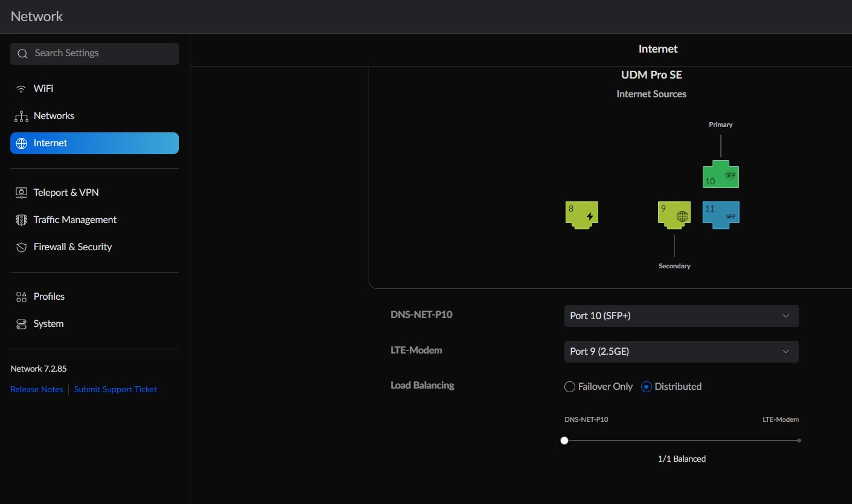The width and height of the screenshot is (852, 504).
Task: Open the DNS-NET-P10 port dropdown
Action: [682, 316]
